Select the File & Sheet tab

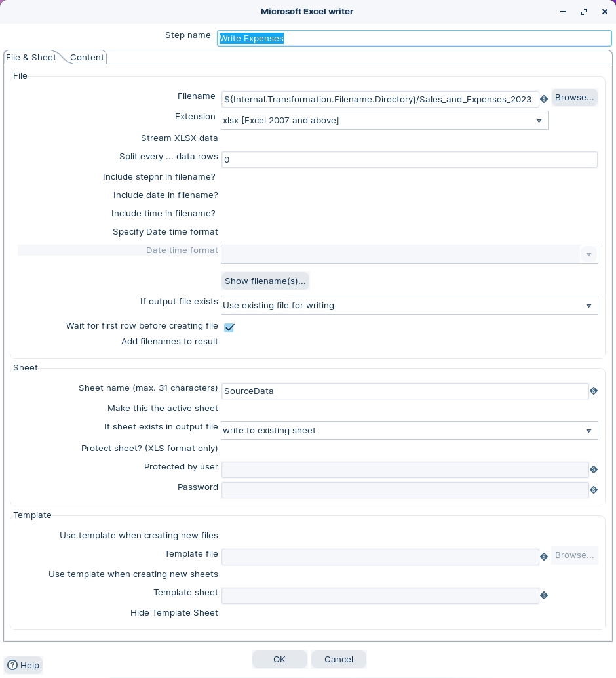pos(31,58)
